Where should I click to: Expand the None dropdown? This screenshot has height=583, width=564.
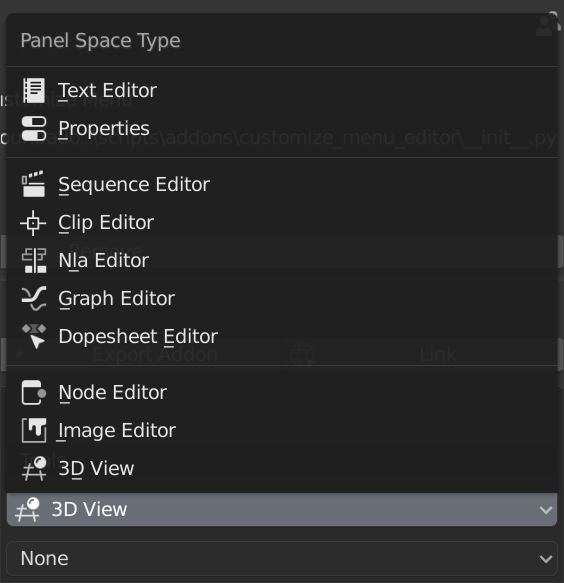coord(282,558)
